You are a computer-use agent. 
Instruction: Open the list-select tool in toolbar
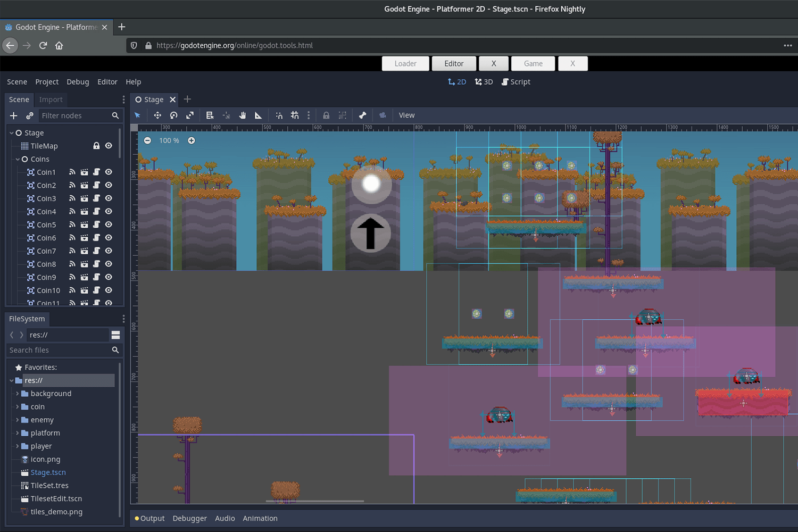pos(210,115)
